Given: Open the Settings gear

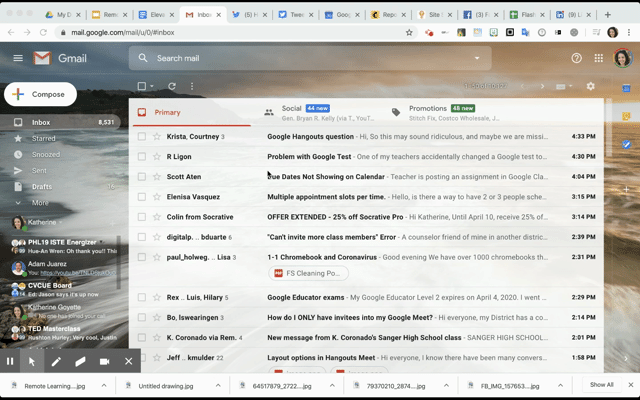Looking at the screenshot, I should click(590, 86).
